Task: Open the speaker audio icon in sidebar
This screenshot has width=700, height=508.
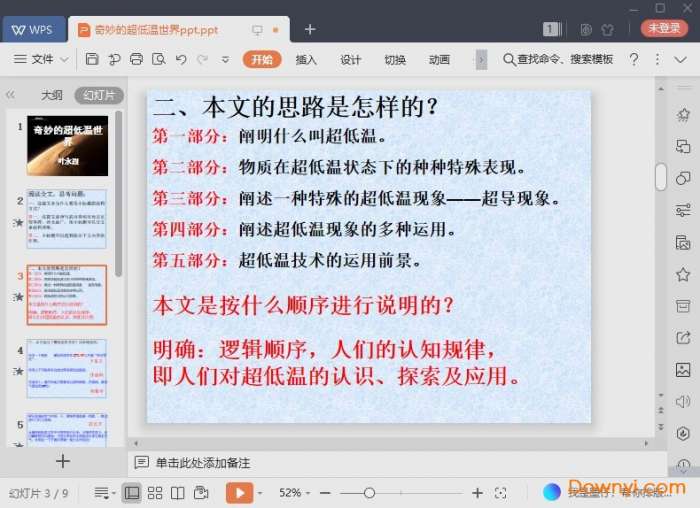Action: coord(683,401)
